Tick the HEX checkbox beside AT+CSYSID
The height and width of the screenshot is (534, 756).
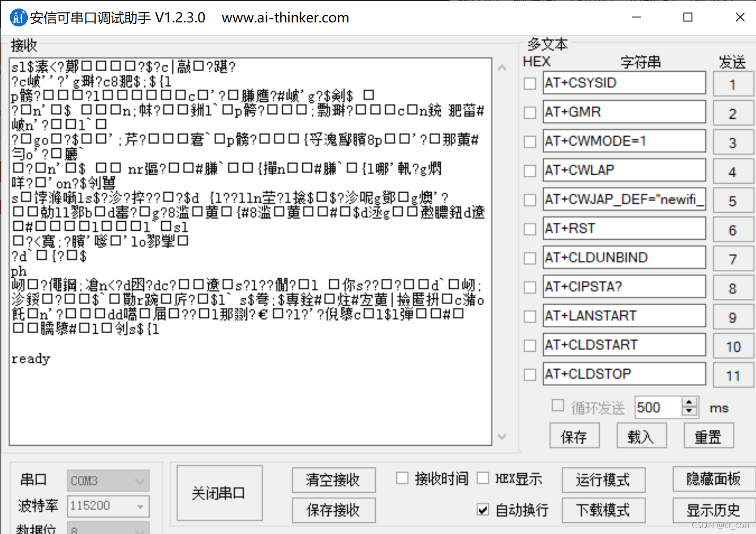(x=530, y=84)
